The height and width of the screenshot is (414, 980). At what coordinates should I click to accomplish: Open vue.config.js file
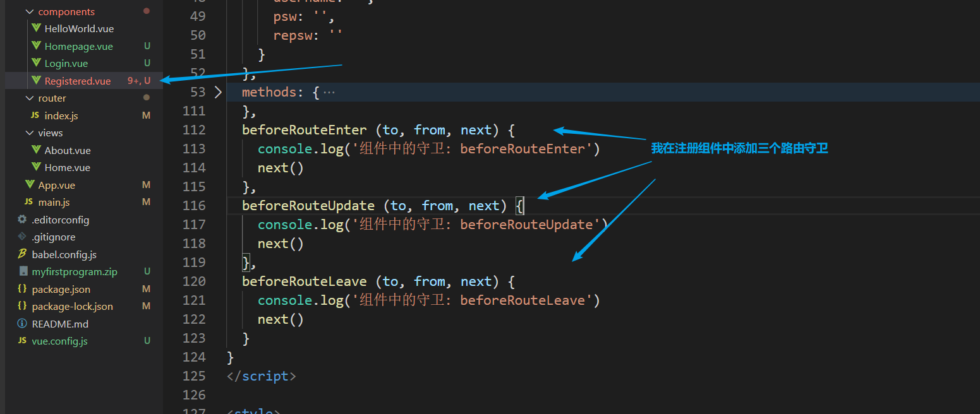pyautogui.click(x=59, y=341)
